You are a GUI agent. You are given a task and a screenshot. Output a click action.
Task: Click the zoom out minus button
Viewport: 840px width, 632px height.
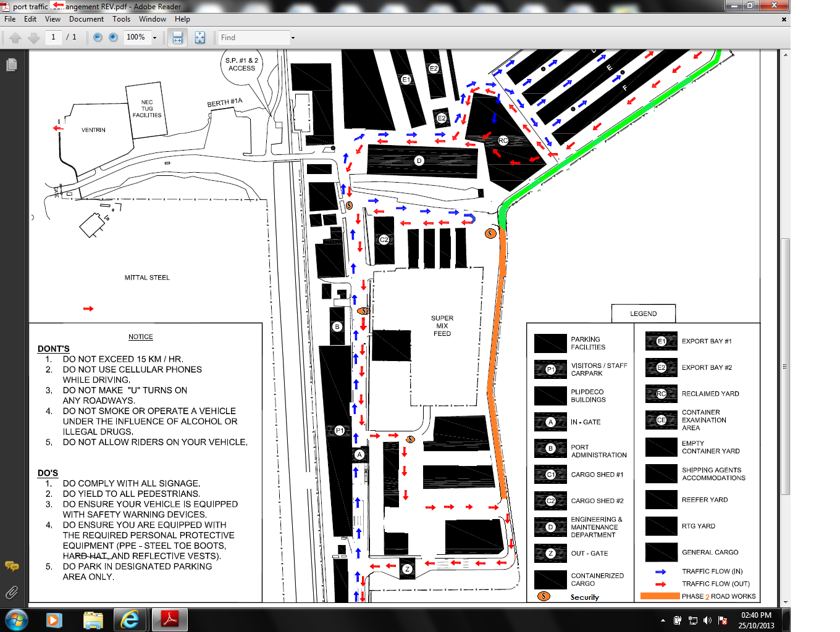(98, 38)
